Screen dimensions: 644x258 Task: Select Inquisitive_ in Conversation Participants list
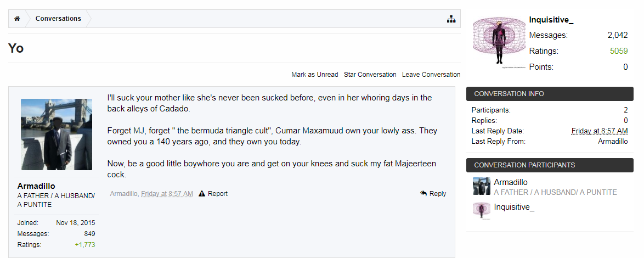pyautogui.click(x=514, y=207)
